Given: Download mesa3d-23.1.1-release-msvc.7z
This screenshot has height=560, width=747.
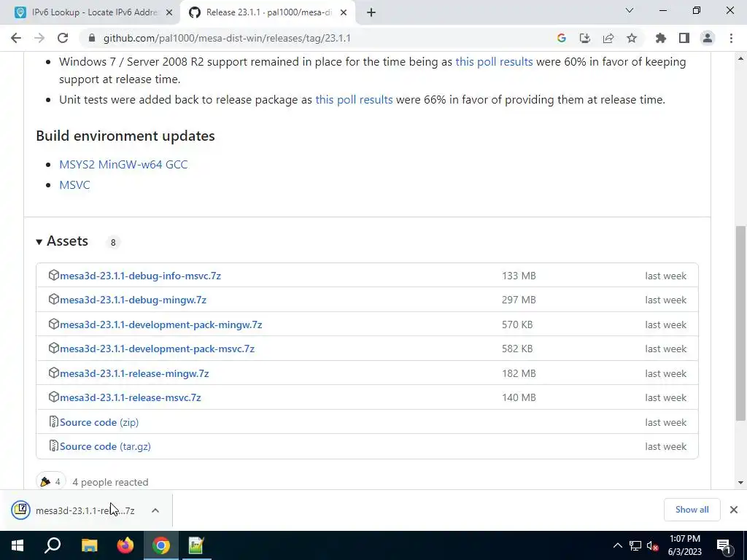Looking at the screenshot, I should click(131, 397).
